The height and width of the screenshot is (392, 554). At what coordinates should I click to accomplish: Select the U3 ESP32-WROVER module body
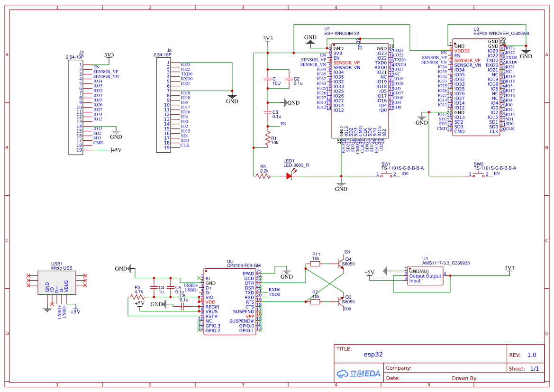coord(476,87)
